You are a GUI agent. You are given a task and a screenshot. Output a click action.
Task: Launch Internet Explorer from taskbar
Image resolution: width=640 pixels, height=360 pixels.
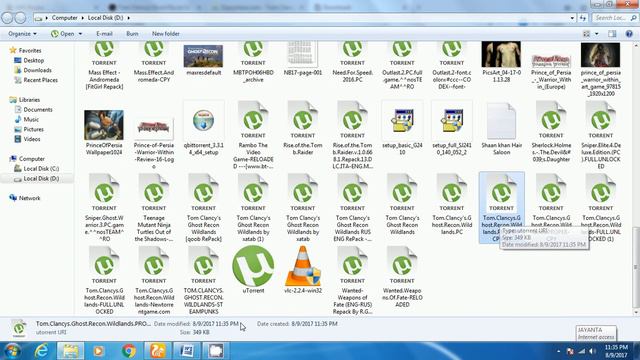click(42, 351)
